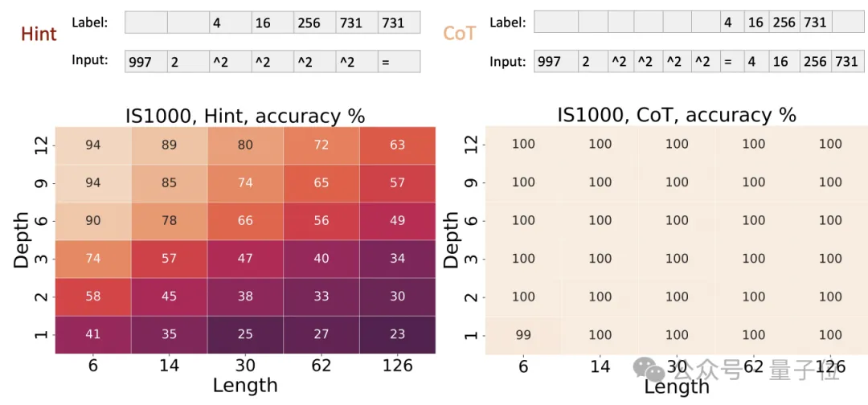Click the Hint heatmap cell showing 66
The height and width of the screenshot is (405, 868).
coord(245,221)
